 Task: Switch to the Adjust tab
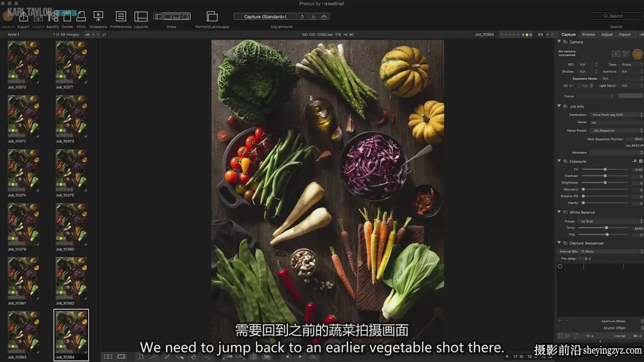click(607, 35)
